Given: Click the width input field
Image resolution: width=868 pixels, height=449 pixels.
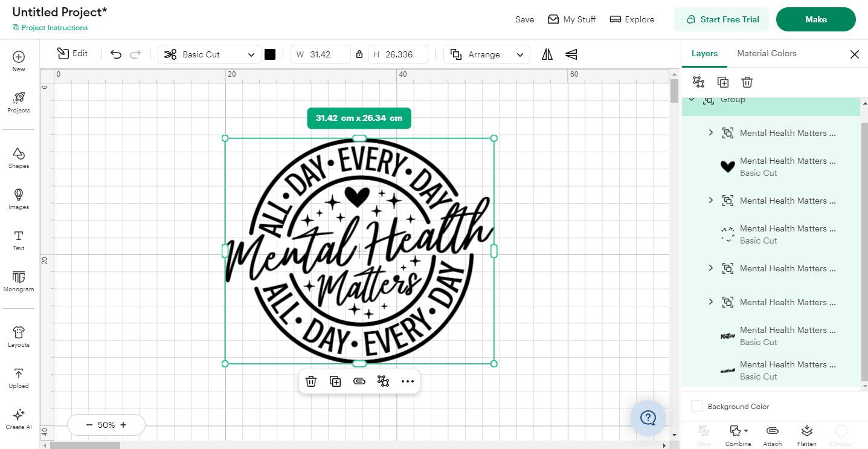Looking at the screenshot, I should 320,54.
